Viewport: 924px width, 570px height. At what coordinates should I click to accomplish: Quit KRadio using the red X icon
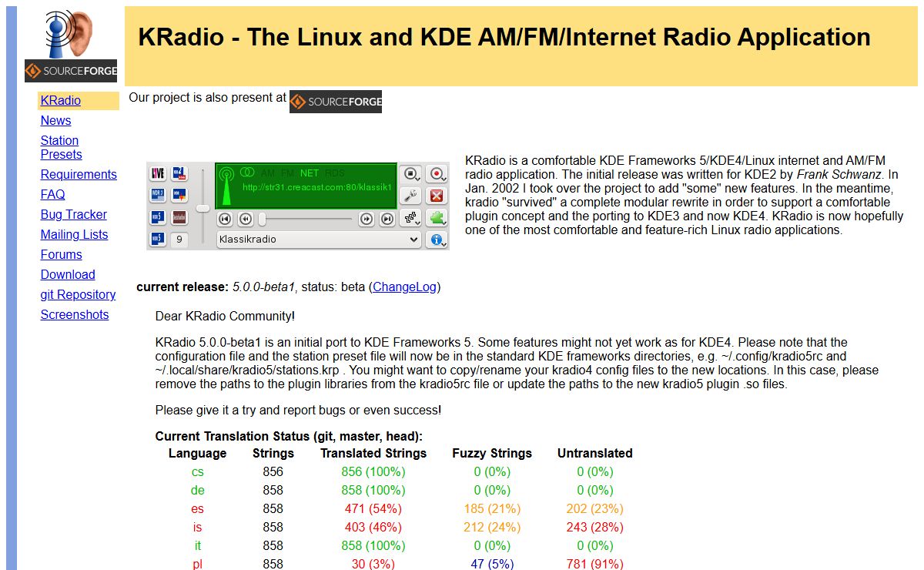(437, 196)
